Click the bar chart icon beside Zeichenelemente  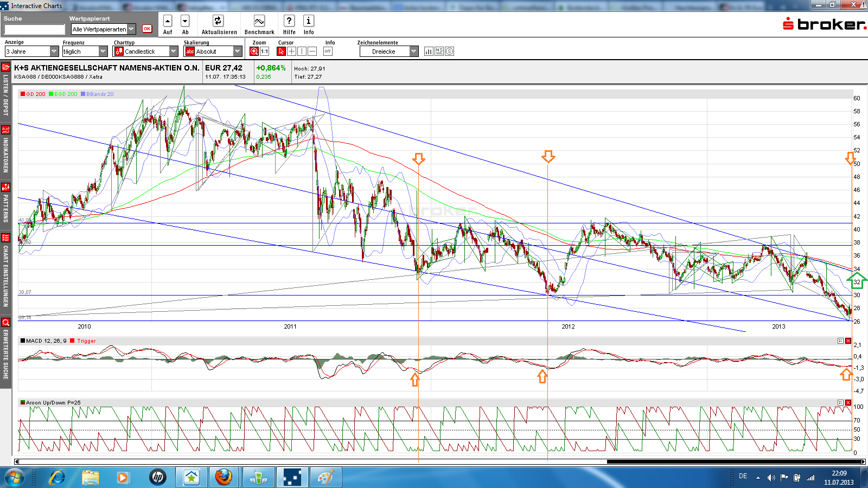429,52
